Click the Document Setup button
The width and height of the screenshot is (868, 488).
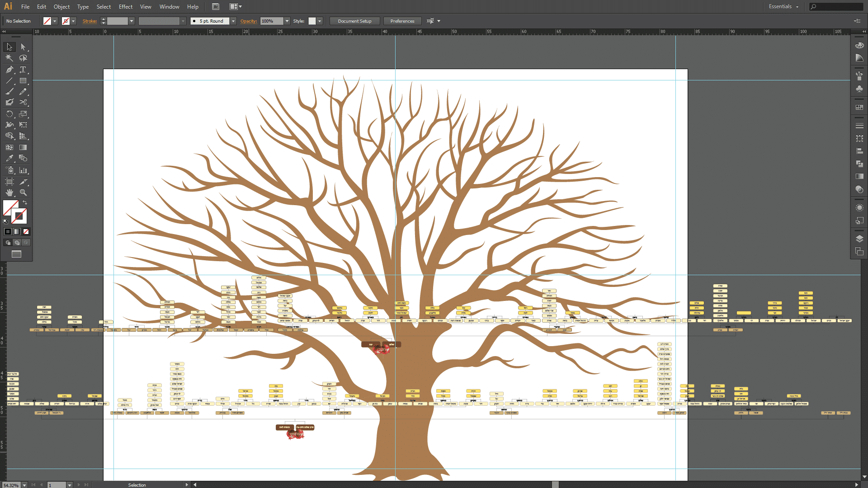click(354, 21)
